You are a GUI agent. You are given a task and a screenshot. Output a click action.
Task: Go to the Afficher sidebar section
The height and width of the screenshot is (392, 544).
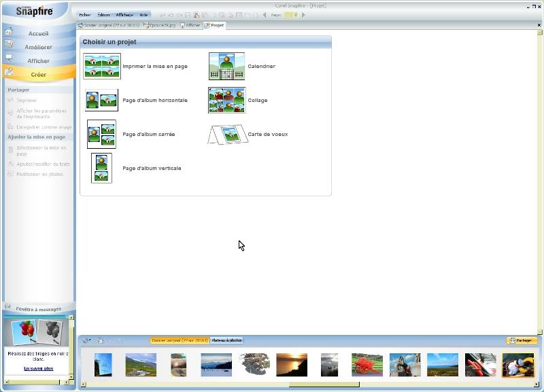38,60
